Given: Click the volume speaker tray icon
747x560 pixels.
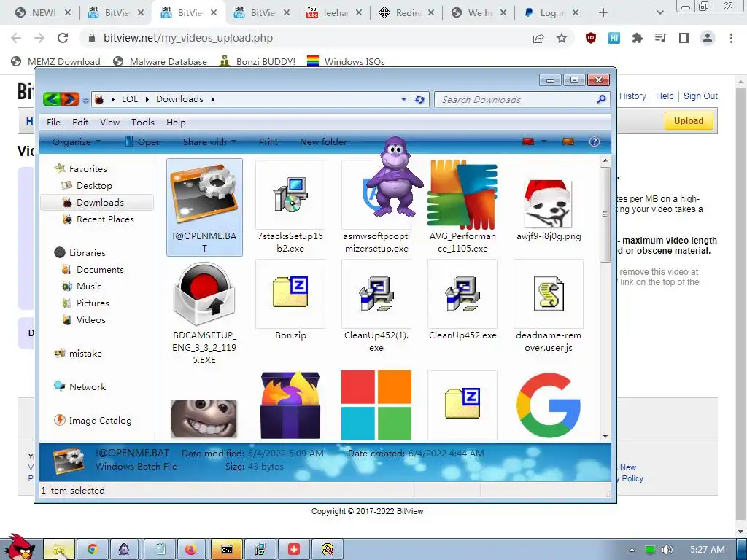Looking at the screenshot, I should click(667, 550).
